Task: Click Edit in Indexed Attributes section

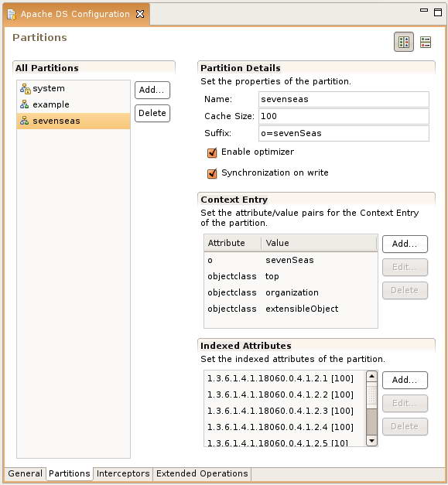Action: [x=405, y=403]
